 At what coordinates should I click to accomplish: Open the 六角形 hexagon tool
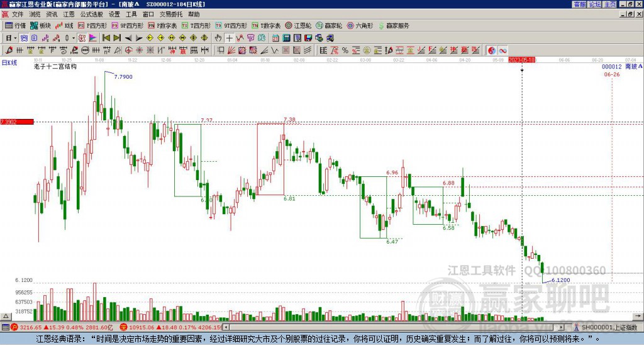(360, 25)
